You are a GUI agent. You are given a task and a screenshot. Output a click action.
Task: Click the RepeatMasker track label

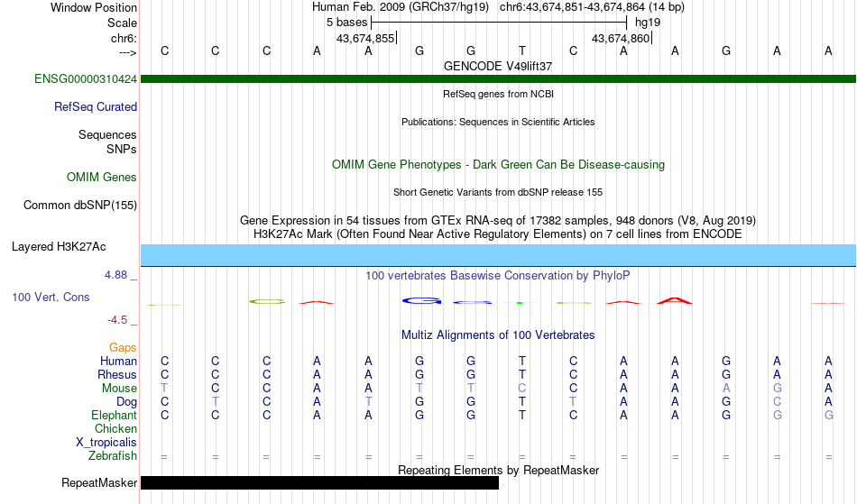(x=99, y=483)
